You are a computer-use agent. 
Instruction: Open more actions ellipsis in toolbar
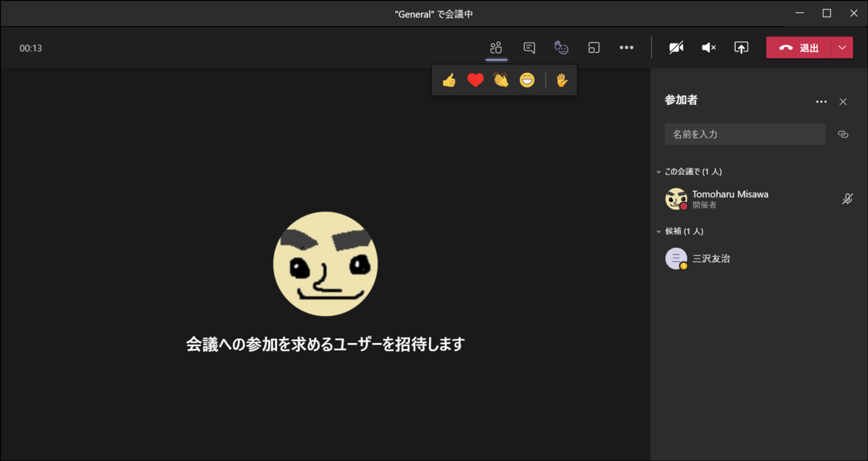pos(626,48)
